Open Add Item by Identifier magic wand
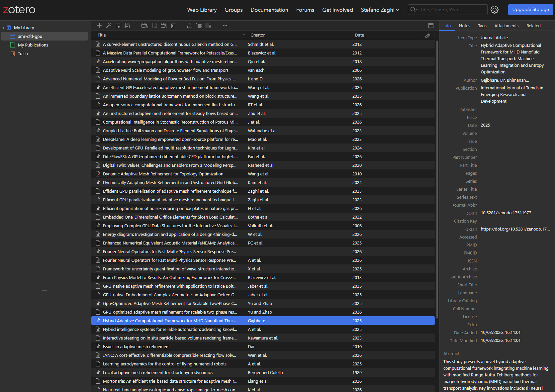The width and height of the screenshot is (555, 392). pyautogui.click(x=109, y=26)
